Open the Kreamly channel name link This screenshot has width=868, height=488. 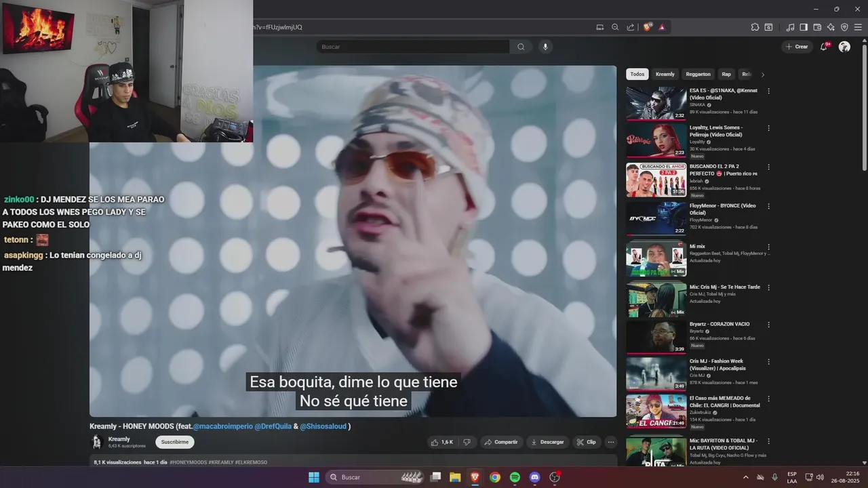click(x=119, y=439)
